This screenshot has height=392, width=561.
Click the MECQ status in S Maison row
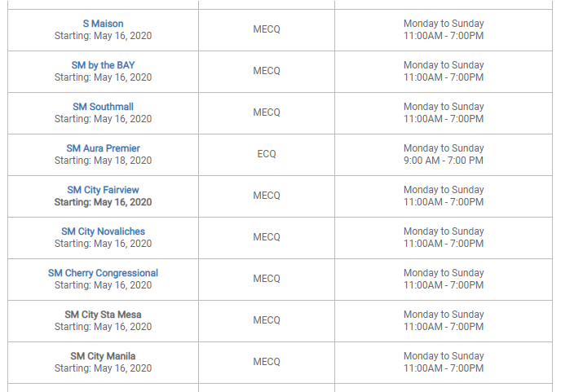(x=267, y=29)
